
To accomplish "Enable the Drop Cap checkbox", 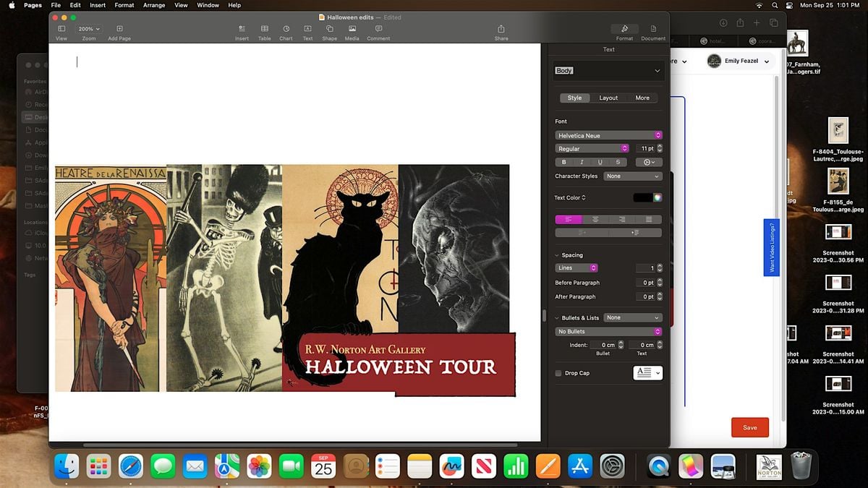I will pos(558,373).
